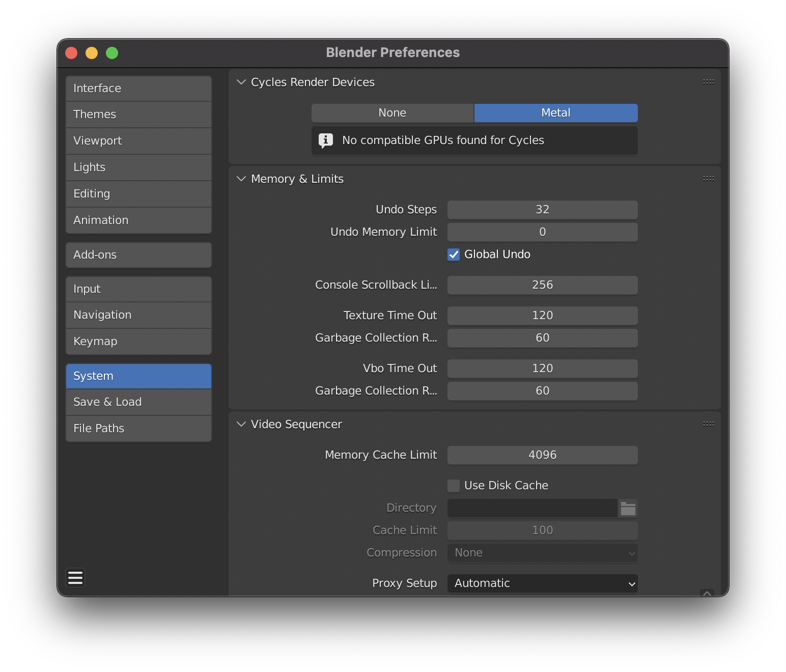Click the Undo Steps value field
This screenshot has height=672, width=786.
point(543,210)
